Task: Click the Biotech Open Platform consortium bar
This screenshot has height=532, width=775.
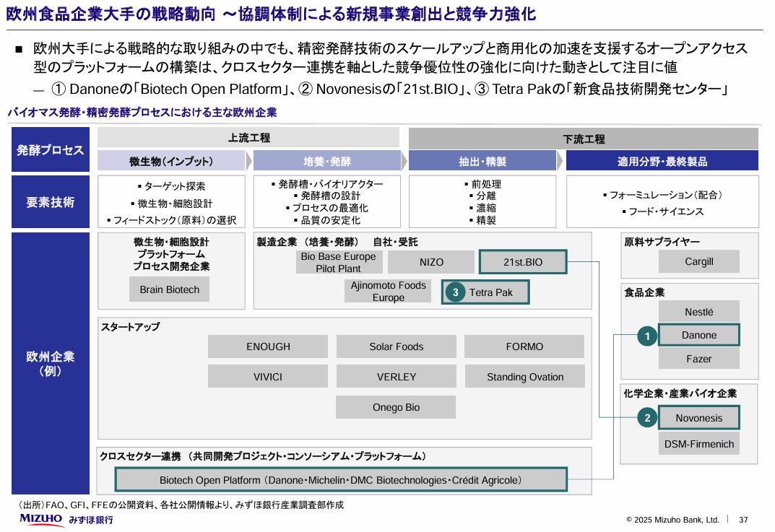Action: (x=341, y=479)
